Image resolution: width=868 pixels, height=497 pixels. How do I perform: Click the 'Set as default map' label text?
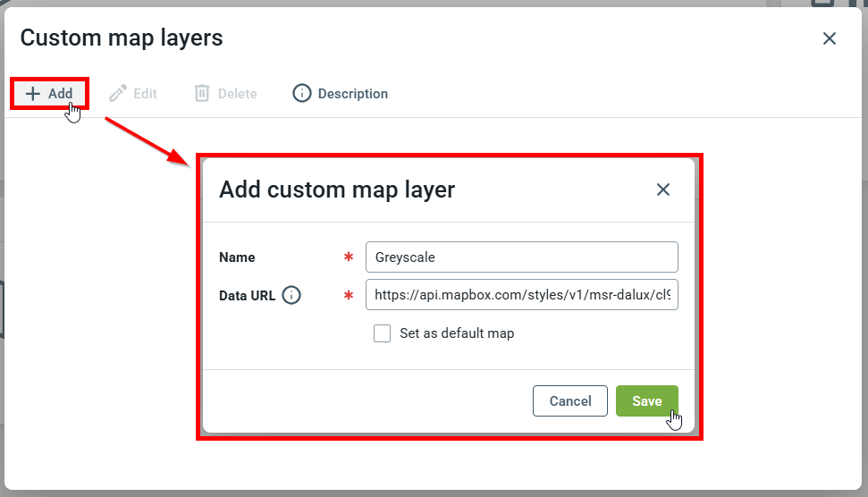457,333
